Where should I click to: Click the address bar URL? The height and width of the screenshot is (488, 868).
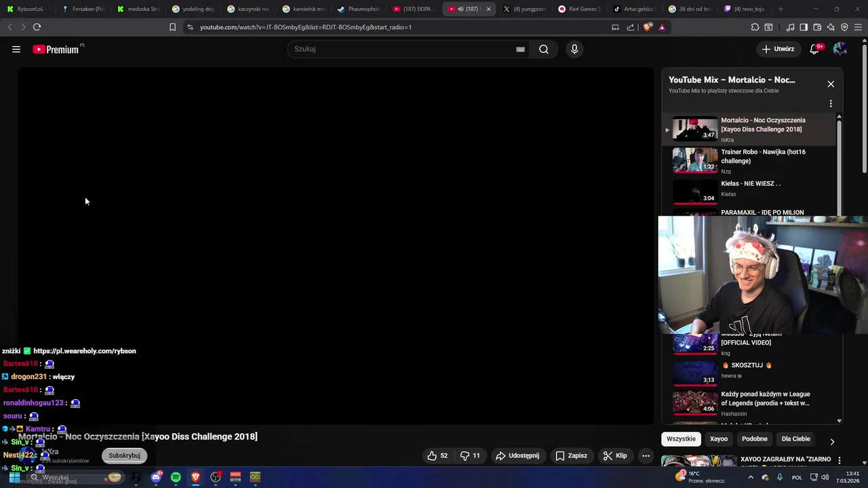(x=306, y=27)
